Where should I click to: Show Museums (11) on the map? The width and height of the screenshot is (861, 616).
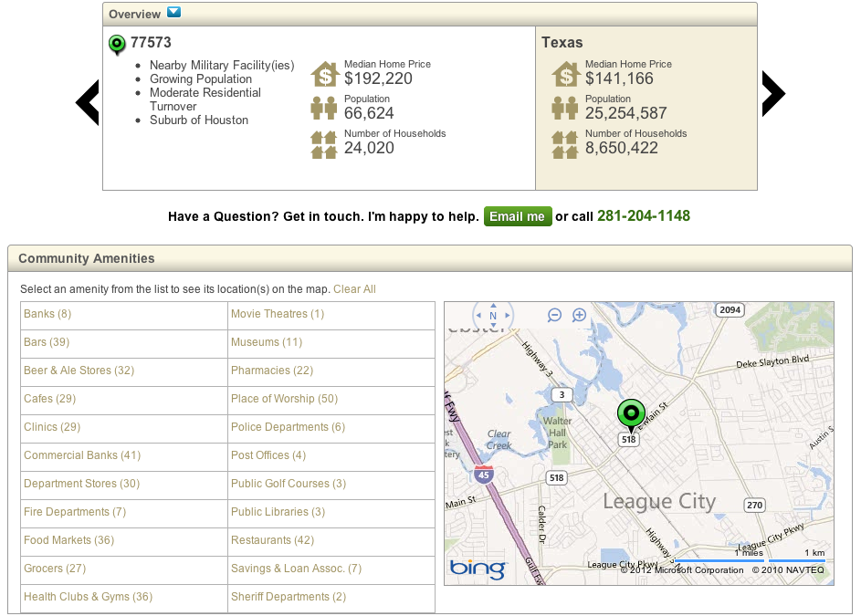pos(267,342)
